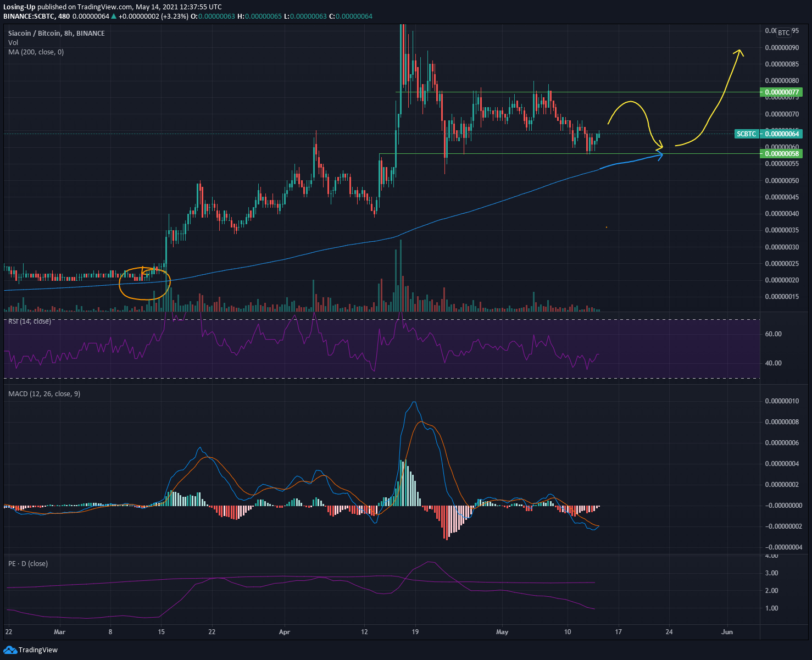Click the Mar label on the date axis
Screen dimensions: 812x660
click(59, 632)
